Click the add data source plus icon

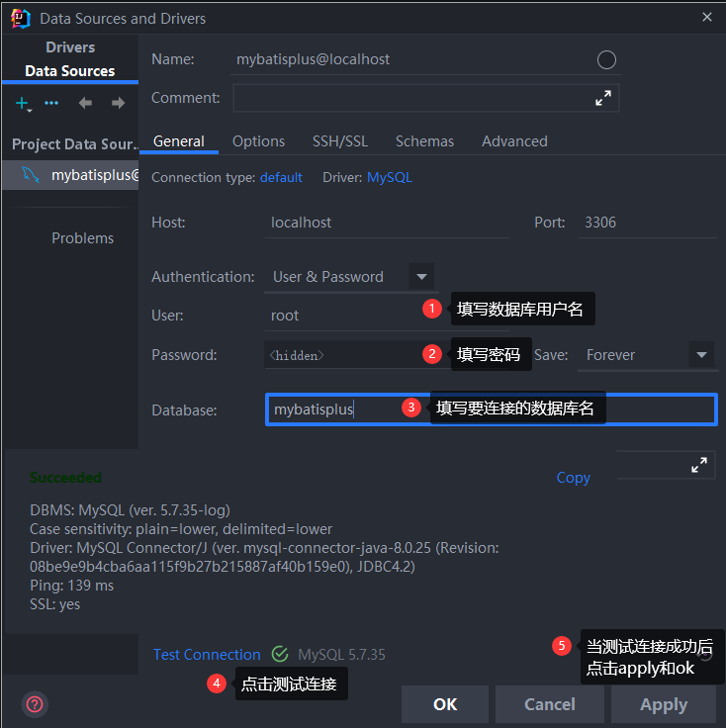click(x=23, y=103)
